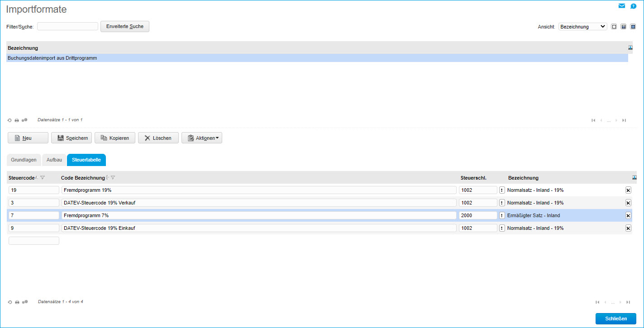Refresh the Importformate list via reload icon
The width and height of the screenshot is (644, 328).
click(x=10, y=120)
